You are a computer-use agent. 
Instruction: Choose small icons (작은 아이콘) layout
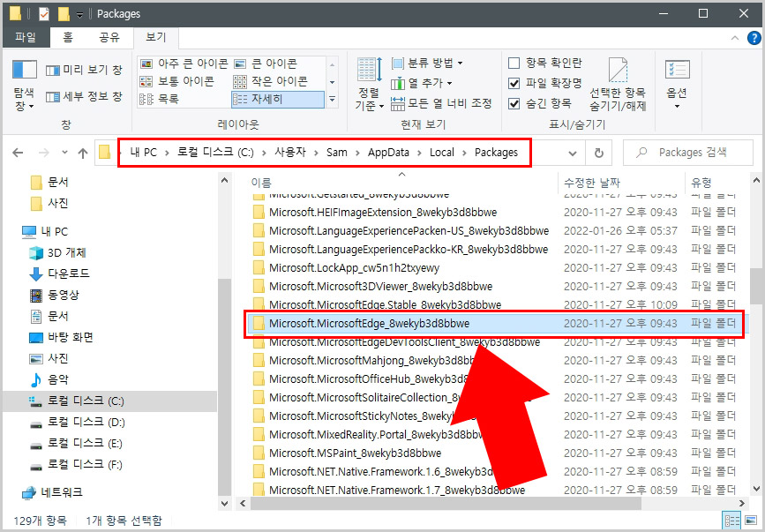pos(270,81)
